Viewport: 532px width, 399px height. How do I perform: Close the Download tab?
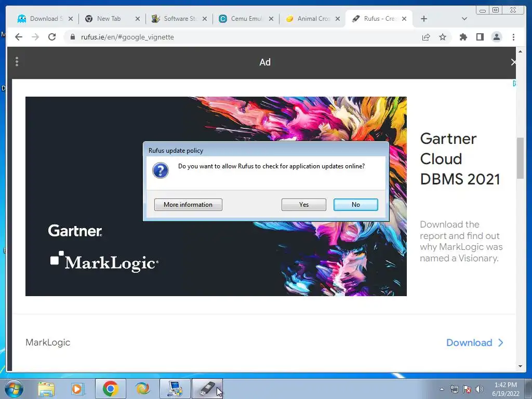(x=71, y=19)
